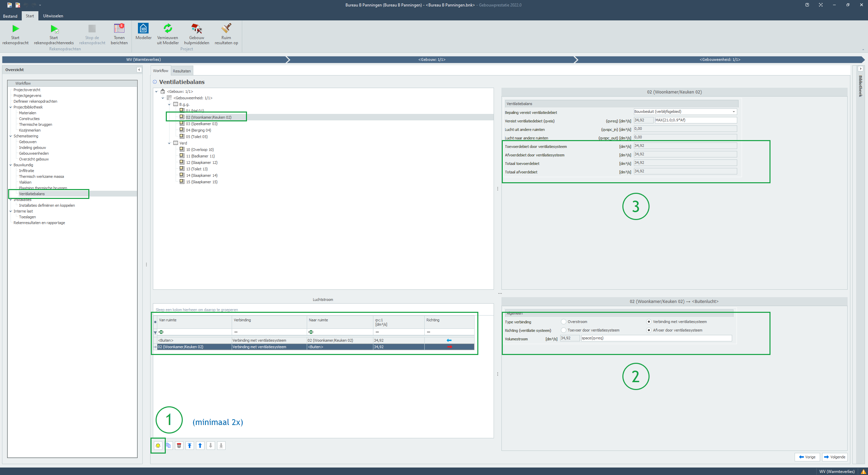The width and height of the screenshot is (868, 475).
Task: Select Toevoer door ventilatiesysteem radio button
Action: (x=564, y=330)
